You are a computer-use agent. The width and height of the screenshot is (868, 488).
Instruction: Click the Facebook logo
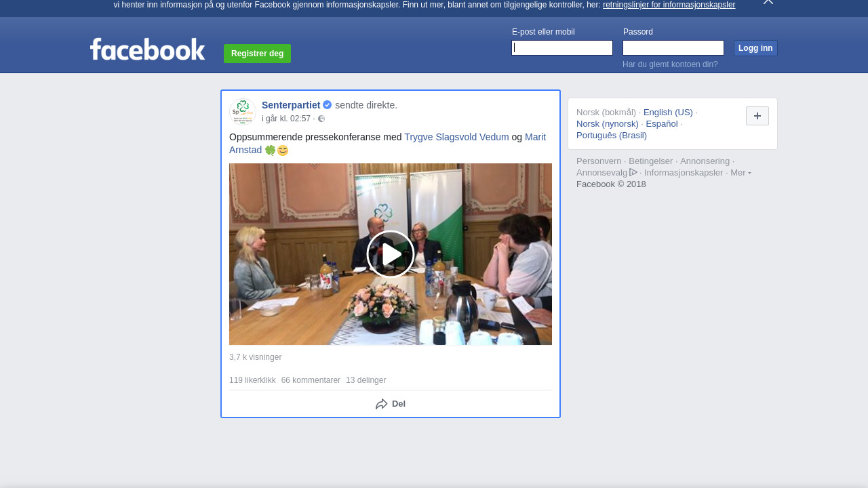(147, 49)
